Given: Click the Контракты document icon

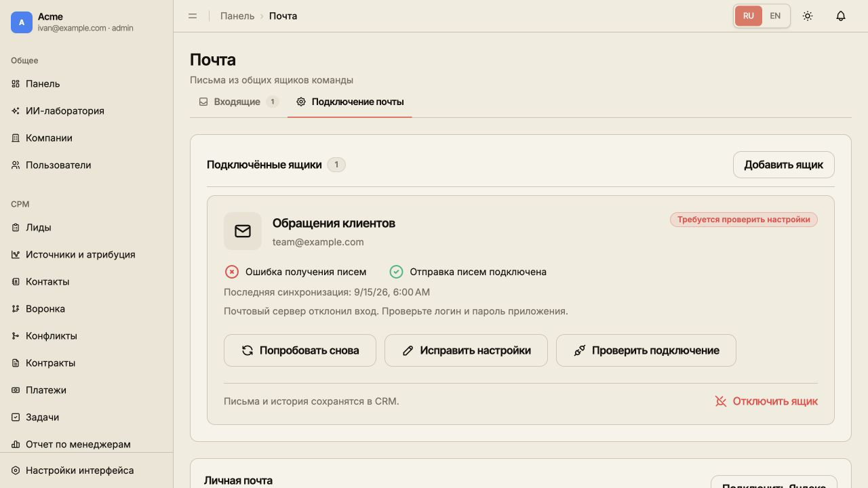Looking at the screenshot, I should [x=16, y=363].
